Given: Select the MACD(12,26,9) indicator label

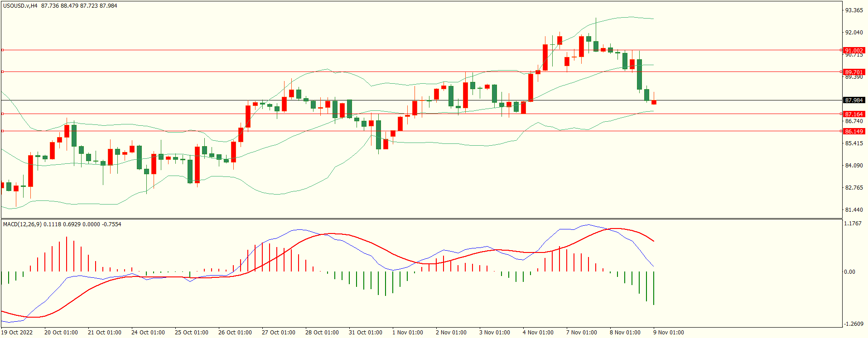Looking at the screenshot, I should (22, 224).
